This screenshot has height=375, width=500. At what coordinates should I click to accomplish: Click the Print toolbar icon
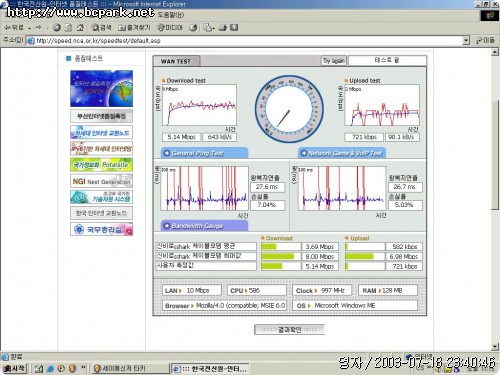pos(223,28)
